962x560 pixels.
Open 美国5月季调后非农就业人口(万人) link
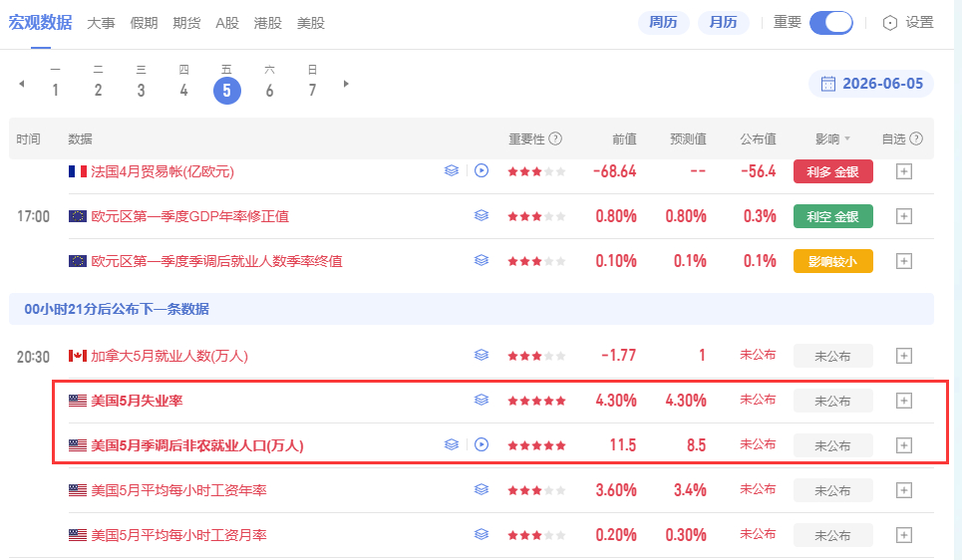(197, 446)
